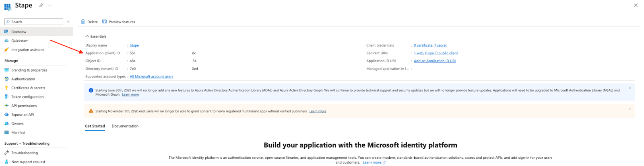Collapse the Essentials section
The height and width of the screenshot is (166, 644).
(96, 36)
